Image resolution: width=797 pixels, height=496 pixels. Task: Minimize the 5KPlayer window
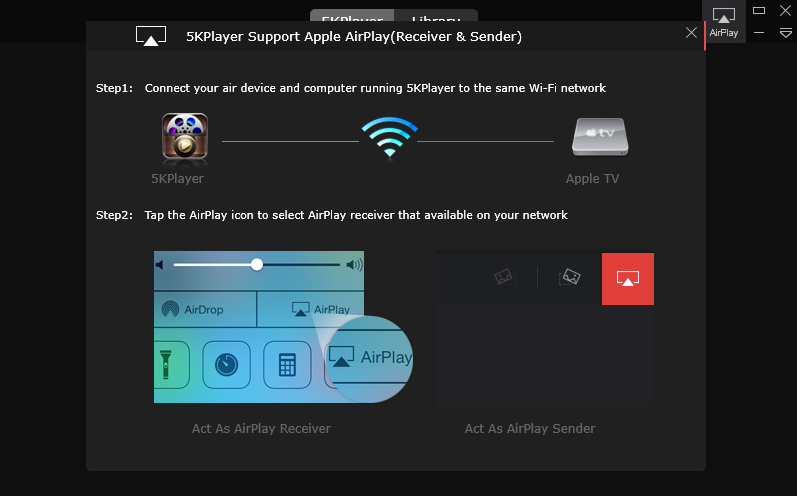tap(759, 33)
